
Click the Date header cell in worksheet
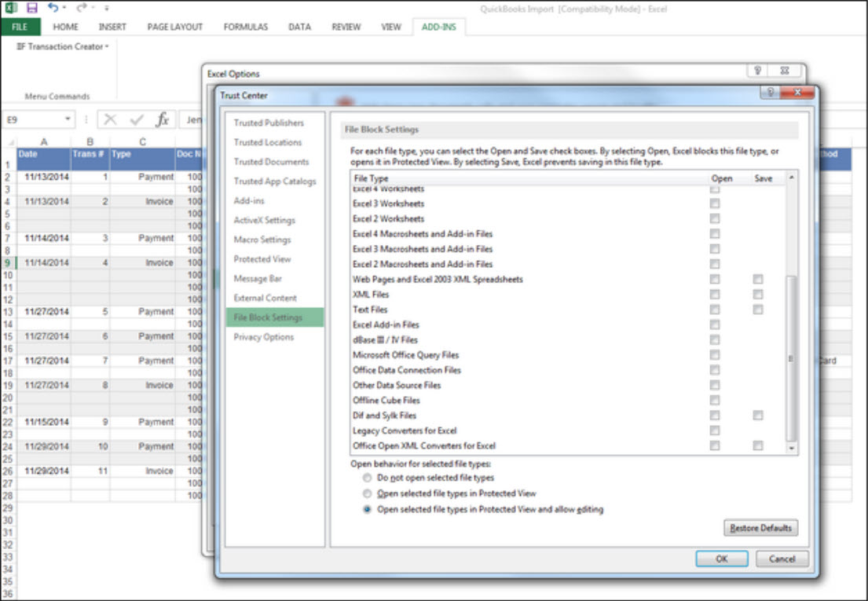pyautogui.click(x=44, y=159)
